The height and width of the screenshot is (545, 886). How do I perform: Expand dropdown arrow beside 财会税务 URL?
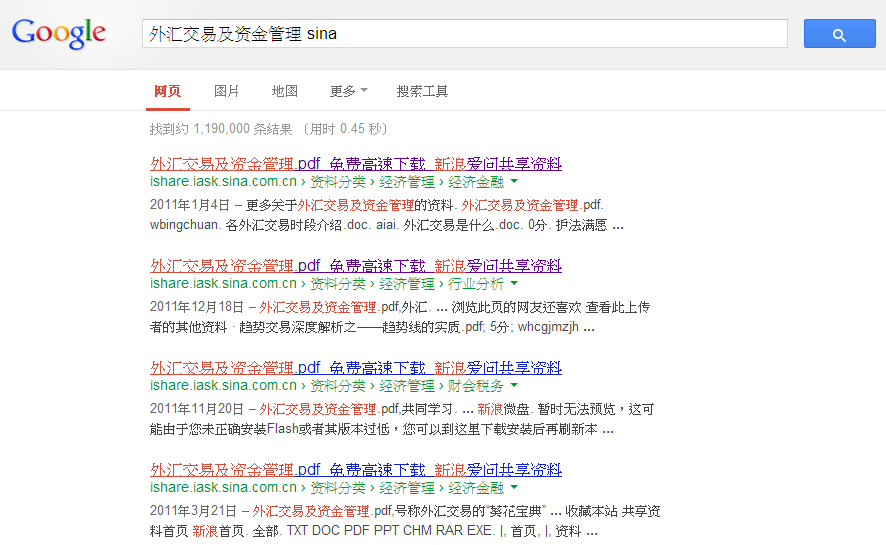tap(514, 385)
